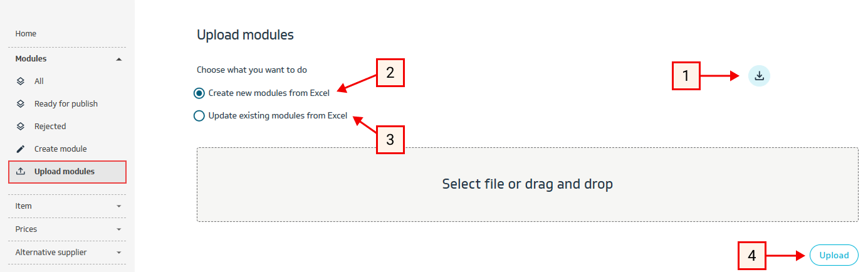Image resolution: width=868 pixels, height=272 pixels.
Task: Expand the Item section
Action: [119, 206]
